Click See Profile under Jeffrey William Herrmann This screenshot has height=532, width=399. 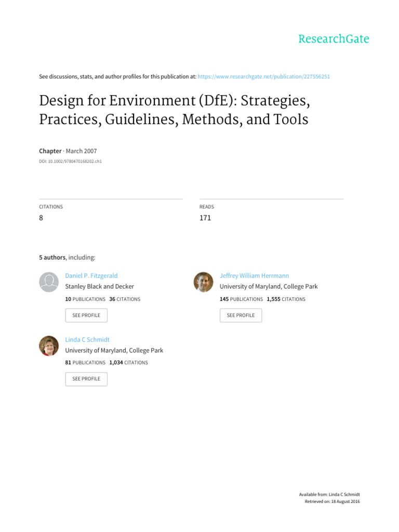[x=241, y=315]
